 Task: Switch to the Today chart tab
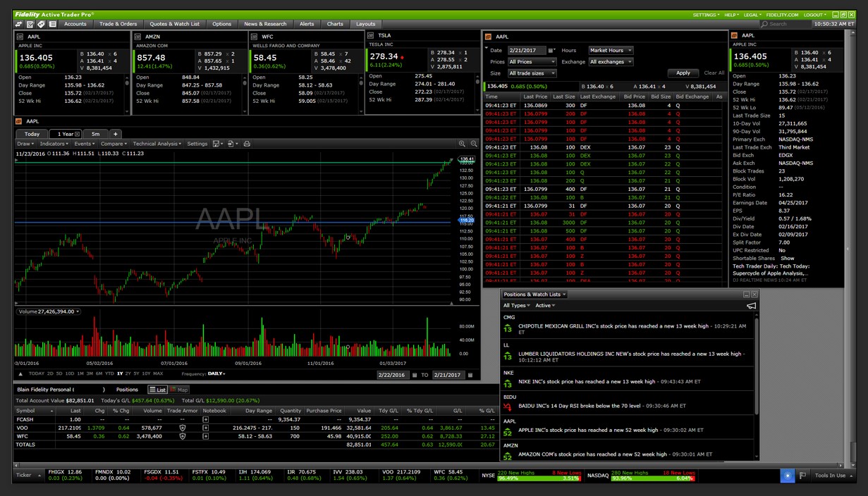click(31, 134)
